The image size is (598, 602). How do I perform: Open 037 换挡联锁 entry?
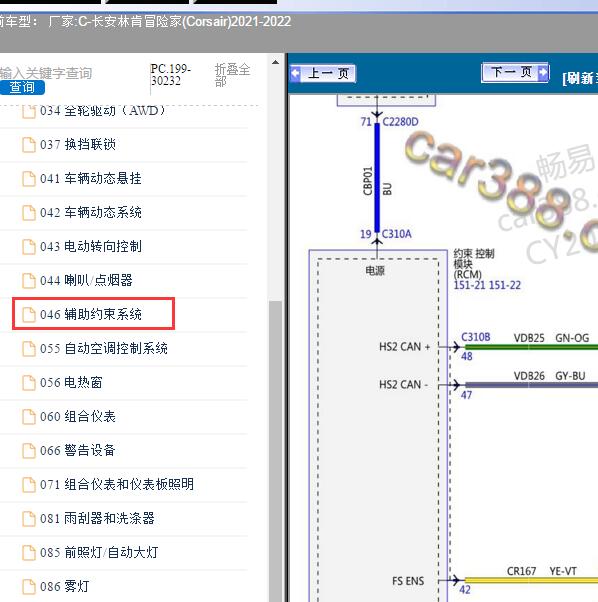click(x=78, y=145)
